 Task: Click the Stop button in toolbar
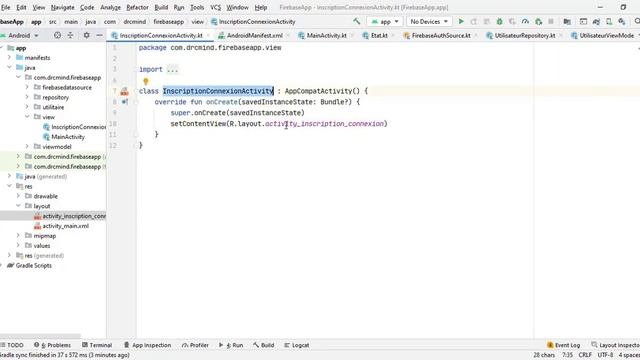pos(551,21)
